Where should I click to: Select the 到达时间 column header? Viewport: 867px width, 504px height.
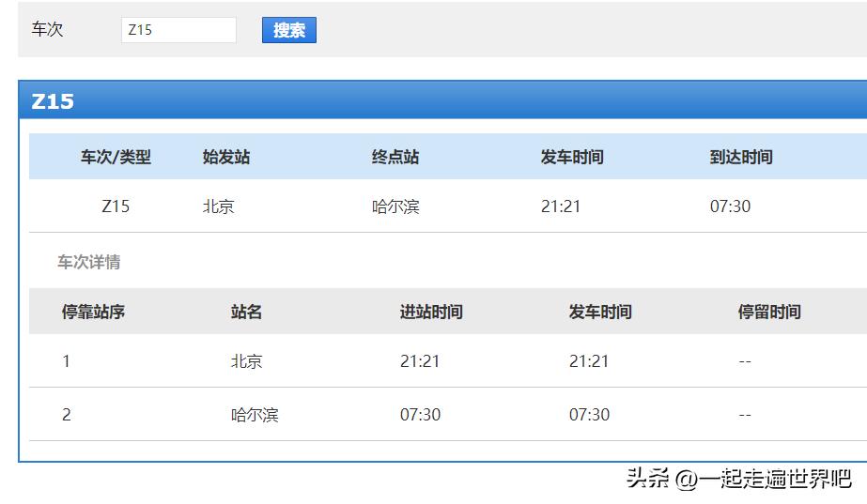[x=741, y=157]
